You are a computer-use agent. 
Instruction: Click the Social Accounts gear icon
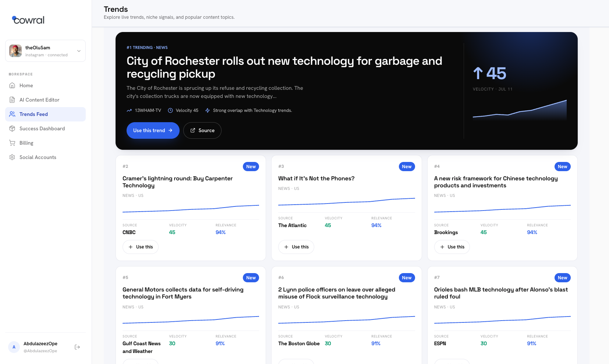12,157
